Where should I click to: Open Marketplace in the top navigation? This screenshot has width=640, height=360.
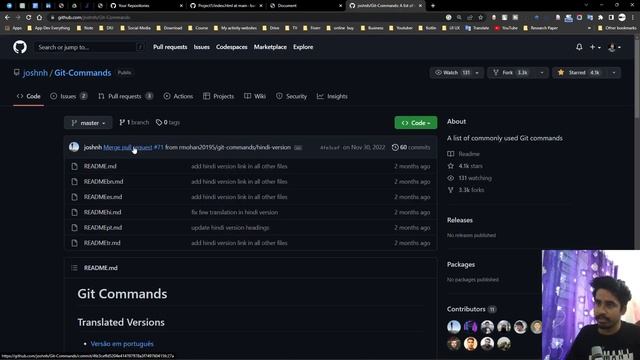point(270,47)
